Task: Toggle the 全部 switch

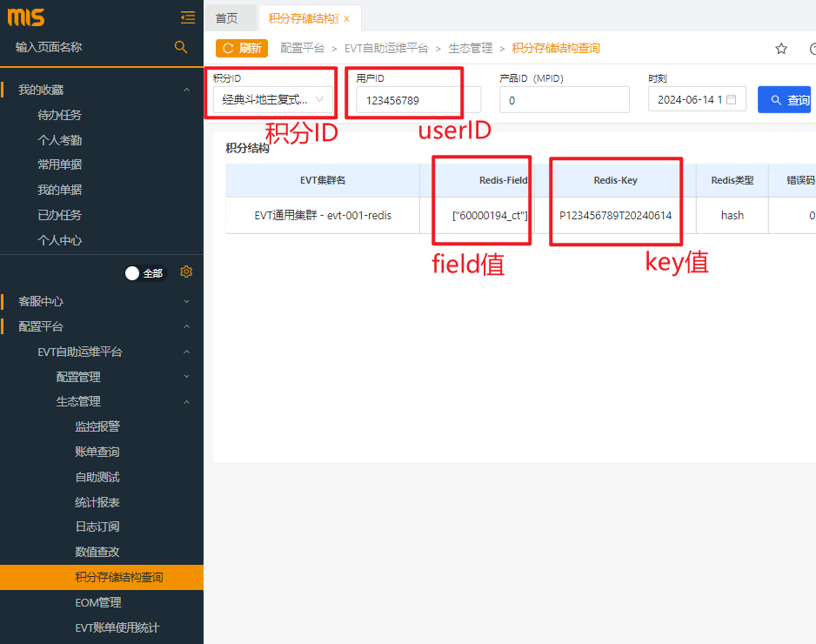Action: (144, 273)
